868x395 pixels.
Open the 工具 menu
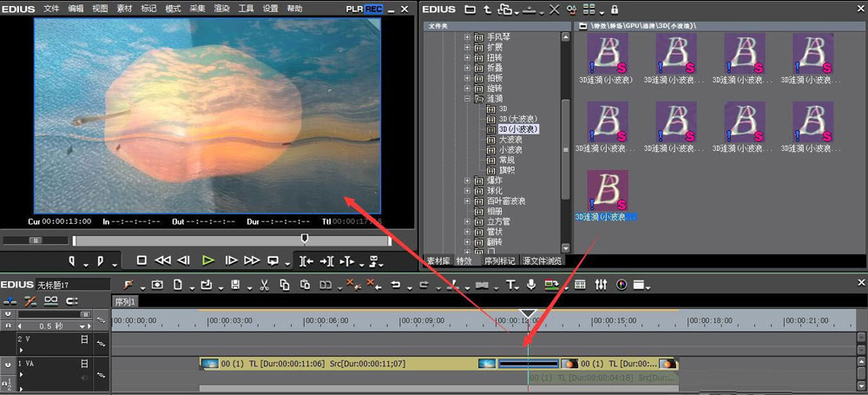pyautogui.click(x=246, y=9)
